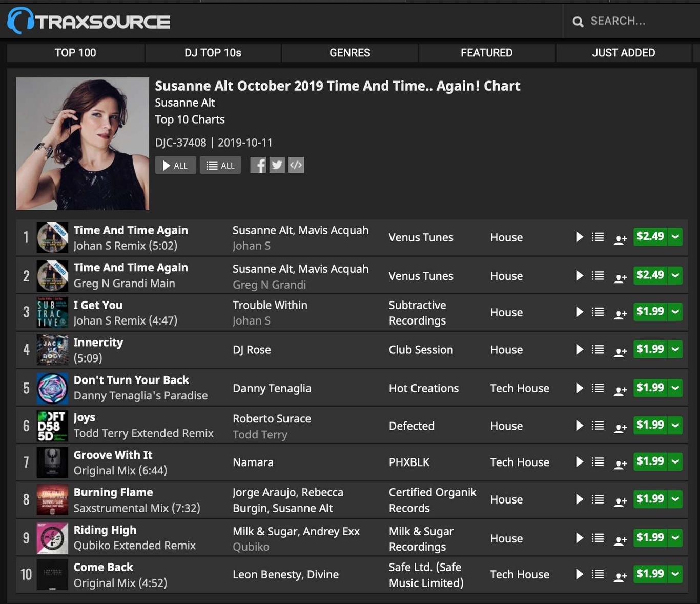Image resolution: width=700 pixels, height=604 pixels.
Task: Open the Qubiko remixer link
Action: click(x=251, y=547)
